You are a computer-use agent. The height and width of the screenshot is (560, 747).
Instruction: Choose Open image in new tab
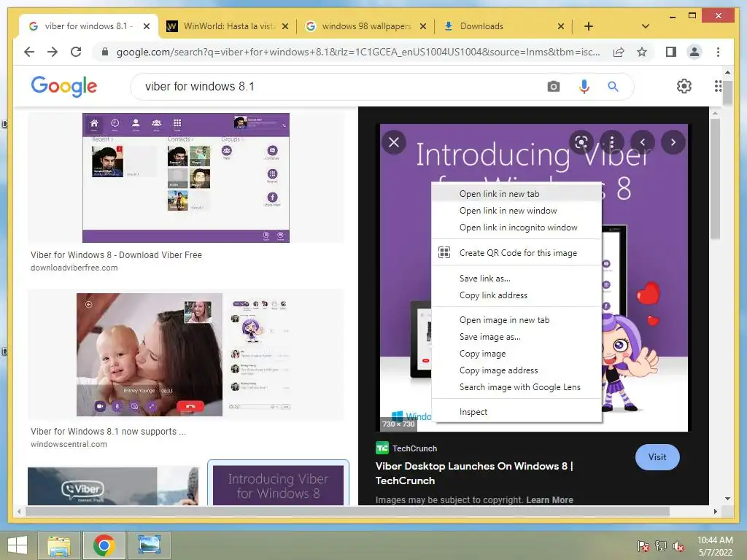[516, 320]
